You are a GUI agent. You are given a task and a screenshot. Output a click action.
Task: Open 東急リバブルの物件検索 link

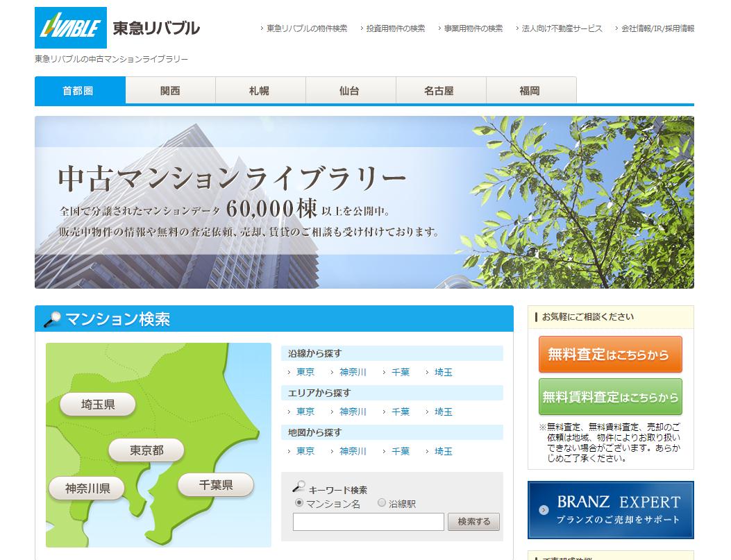306,28
